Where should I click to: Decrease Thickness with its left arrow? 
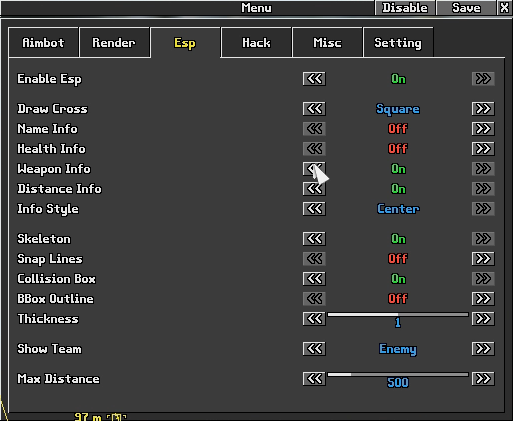[314, 319]
